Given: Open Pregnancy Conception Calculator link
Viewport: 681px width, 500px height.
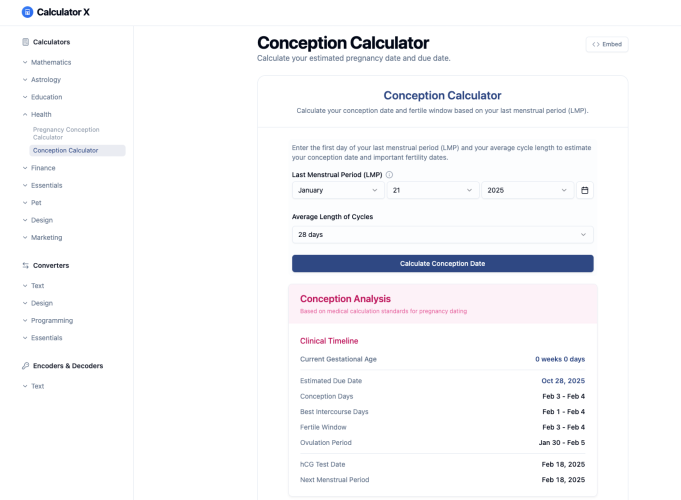Looking at the screenshot, I should [66, 133].
